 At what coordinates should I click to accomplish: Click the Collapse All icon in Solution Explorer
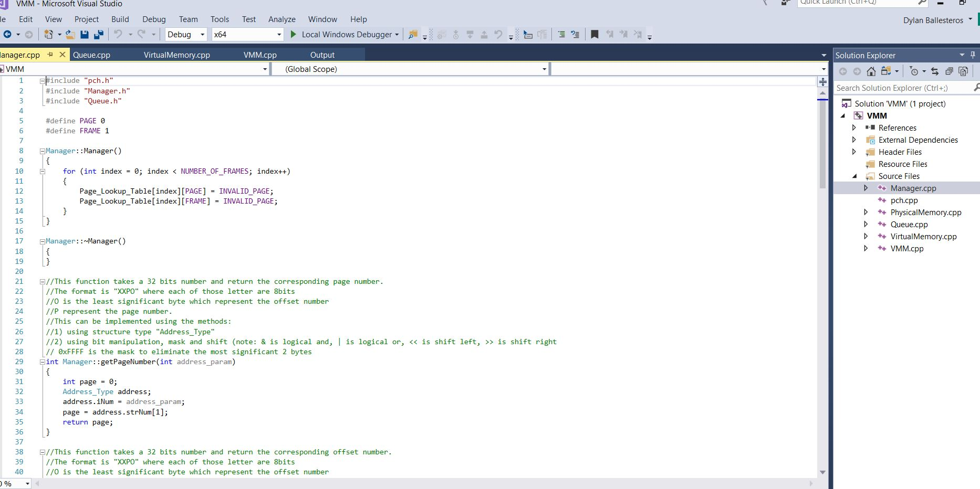(x=950, y=71)
